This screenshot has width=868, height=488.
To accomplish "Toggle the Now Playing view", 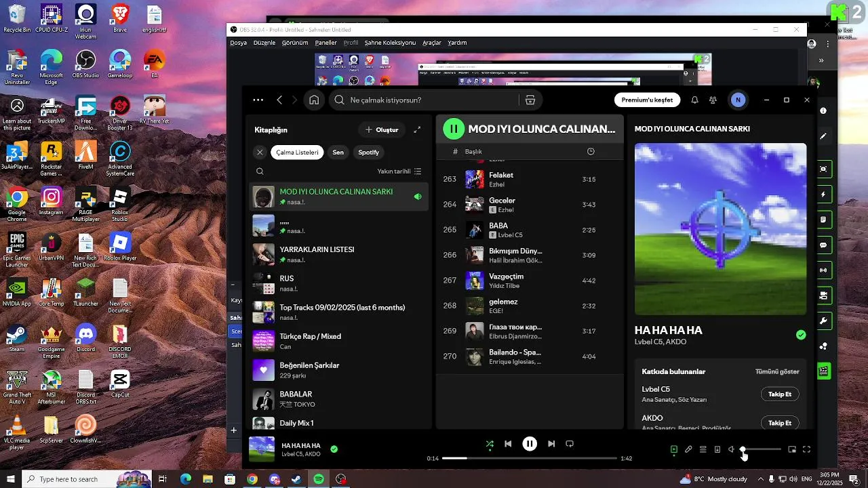I will point(674,449).
